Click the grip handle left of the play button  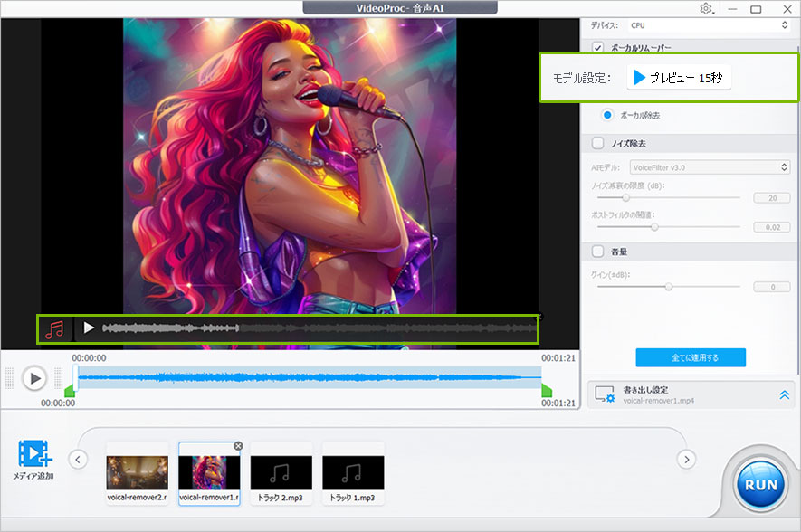point(9,378)
